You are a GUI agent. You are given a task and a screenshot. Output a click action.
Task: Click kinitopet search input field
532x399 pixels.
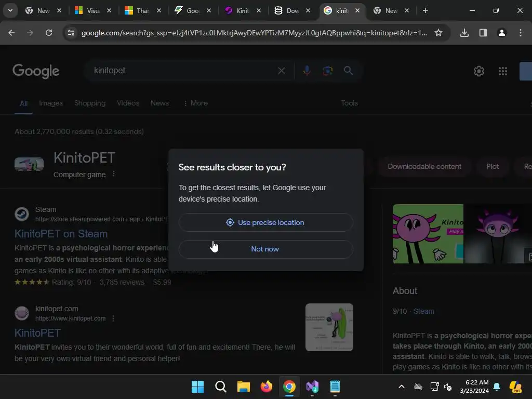click(183, 71)
